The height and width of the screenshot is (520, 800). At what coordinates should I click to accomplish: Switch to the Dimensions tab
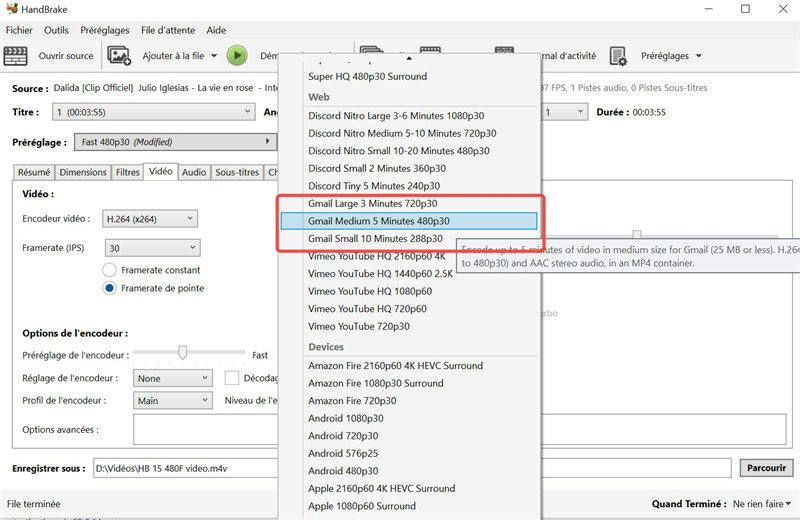(x=83, y=172)
